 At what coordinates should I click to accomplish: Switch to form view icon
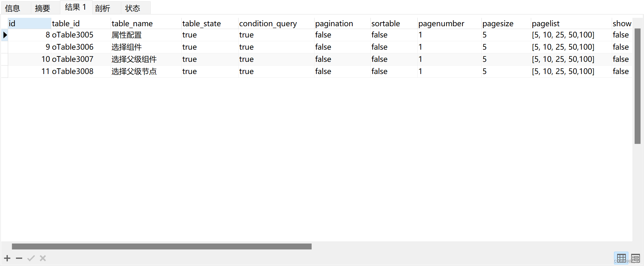click(x=635, y=258)
